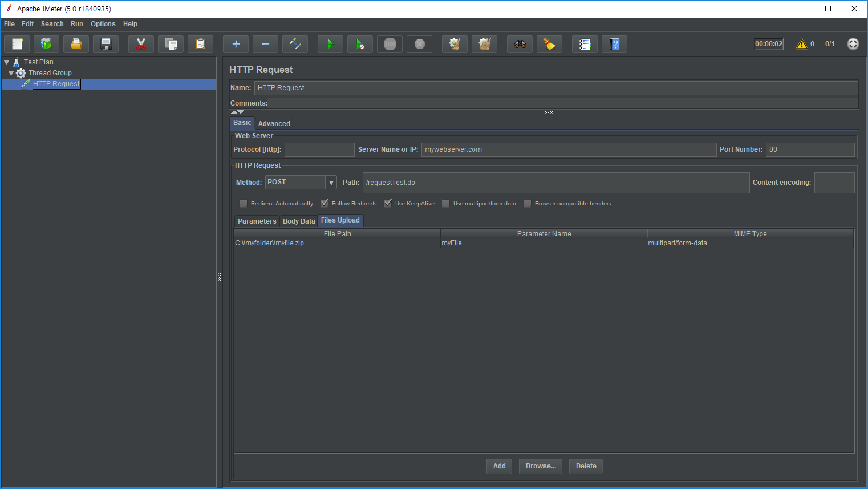Click the Cut scissors icon
The image size is (868, 489).
tap(141, 44)
